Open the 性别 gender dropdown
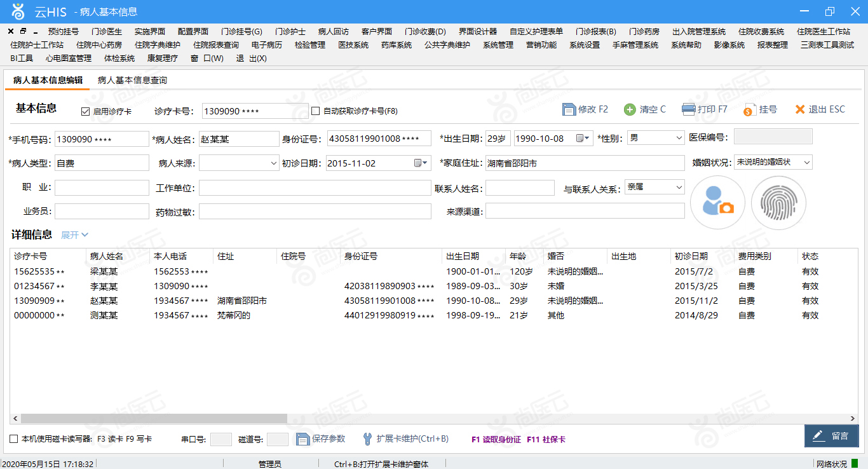This screenshot has width=868, height=469. click(678, 137)
